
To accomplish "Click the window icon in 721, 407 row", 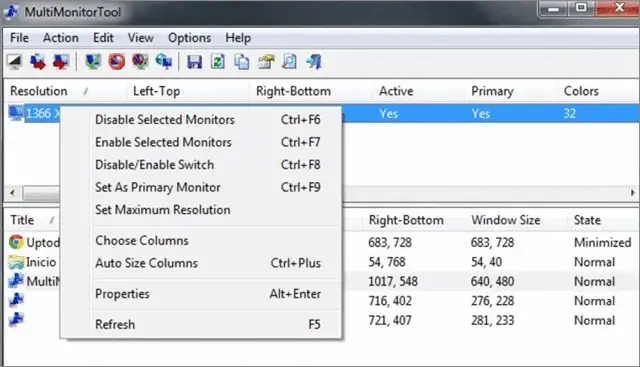I will click(x=16, y=320).
